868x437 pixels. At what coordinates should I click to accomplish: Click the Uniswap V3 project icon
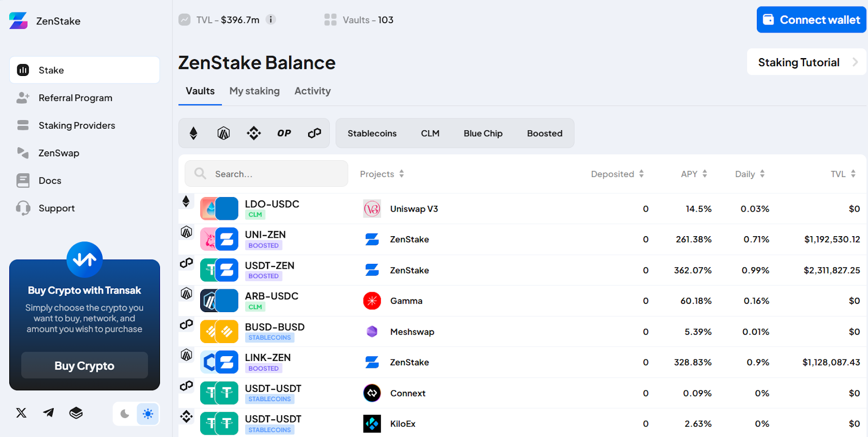(372, 208)
